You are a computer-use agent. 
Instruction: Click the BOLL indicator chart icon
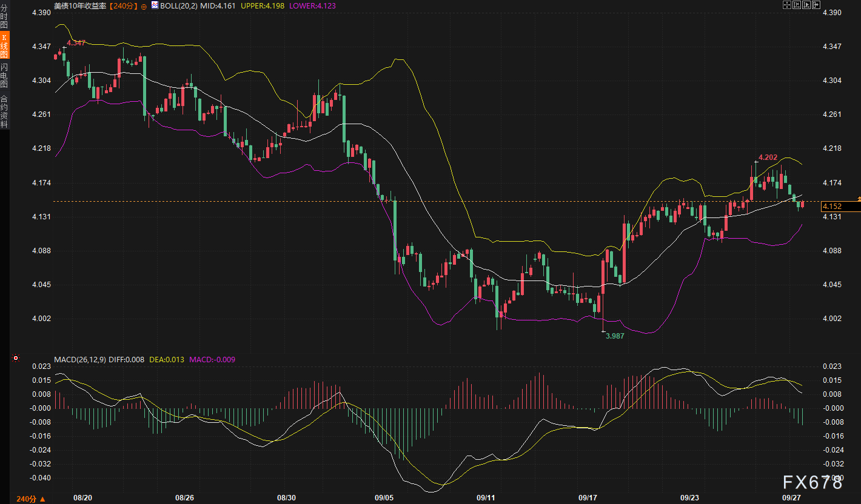tap(154, 5)
